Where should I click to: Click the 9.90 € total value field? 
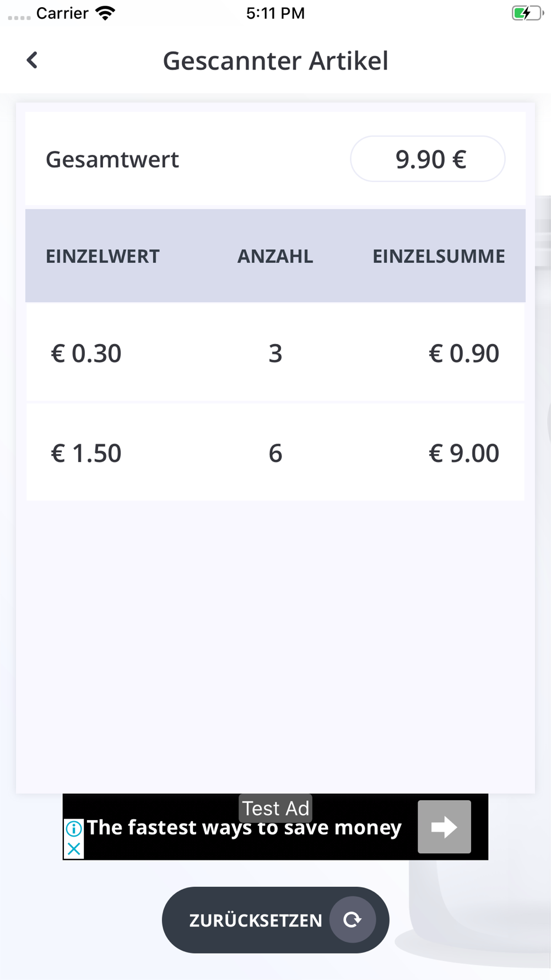point(428,159)
